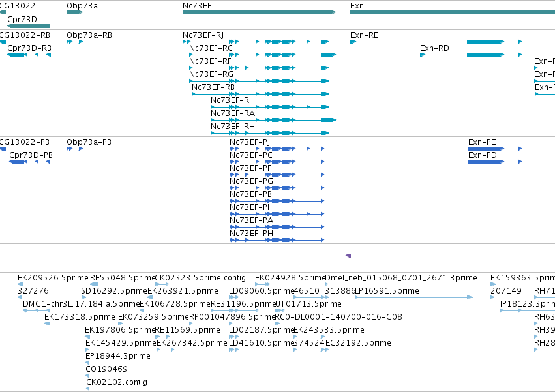Select the Nc73EF gene bar

pos(259,12)
